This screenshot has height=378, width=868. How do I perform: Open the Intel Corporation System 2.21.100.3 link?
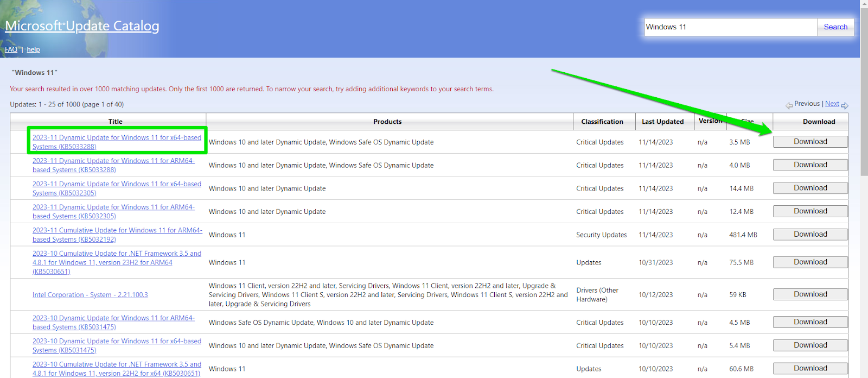point(90,295)
